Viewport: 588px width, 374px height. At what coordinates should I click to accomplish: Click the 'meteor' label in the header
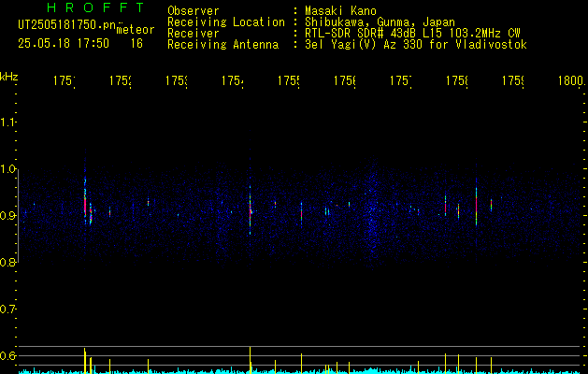[136, 30]
